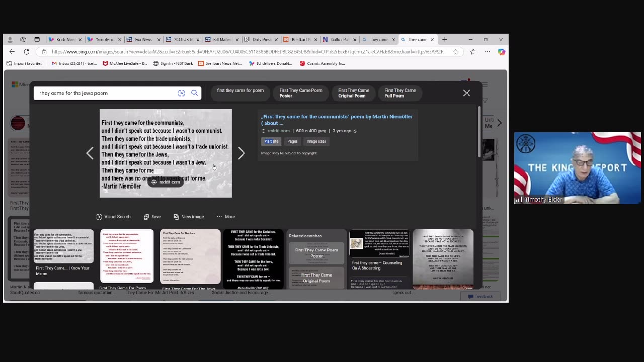This screenshot has width=644, height=362.
Task: Select related search First They Came Original Poem
Action: pos(316,278)
